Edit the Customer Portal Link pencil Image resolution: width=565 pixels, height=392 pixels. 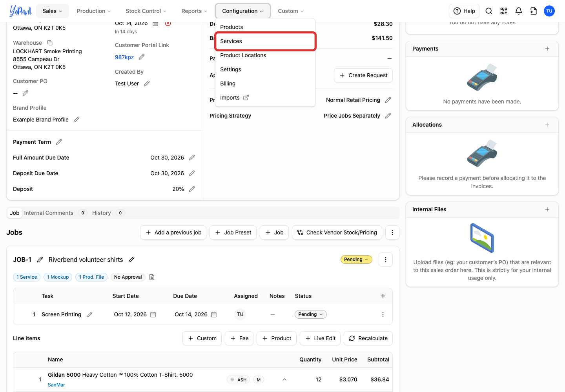pos(142,57)
